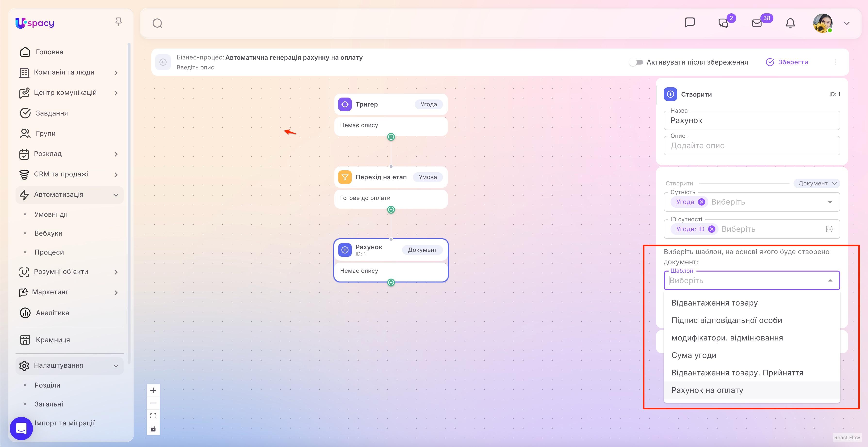Click the Зберегти button
The image size is (868, 447).
click(x=787, y=62)
